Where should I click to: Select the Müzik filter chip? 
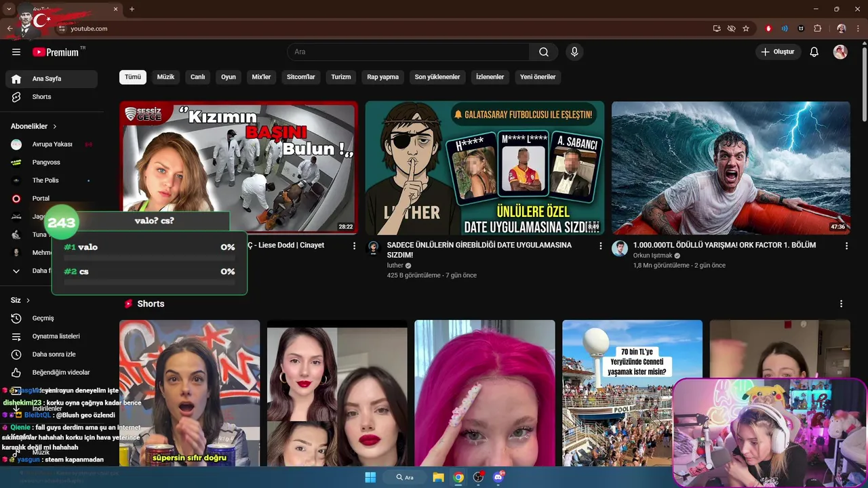pyautogui.click(x=166, y=77)
